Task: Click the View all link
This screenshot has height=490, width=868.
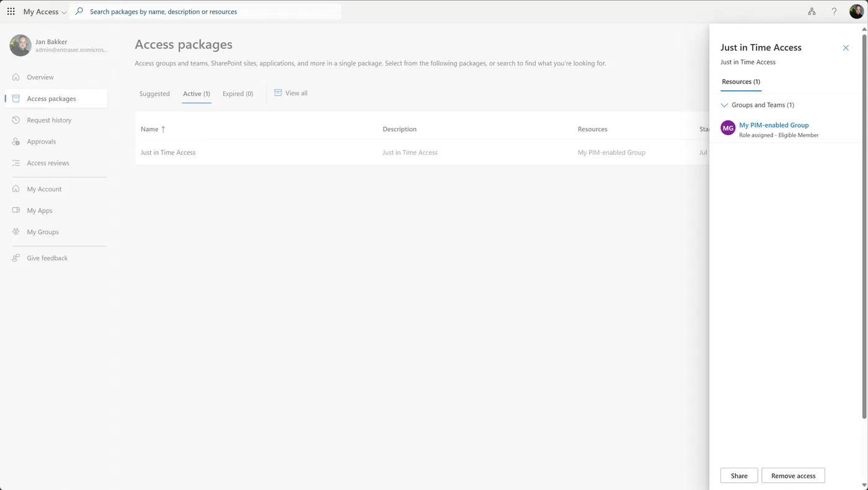Action: pos(296,93)
